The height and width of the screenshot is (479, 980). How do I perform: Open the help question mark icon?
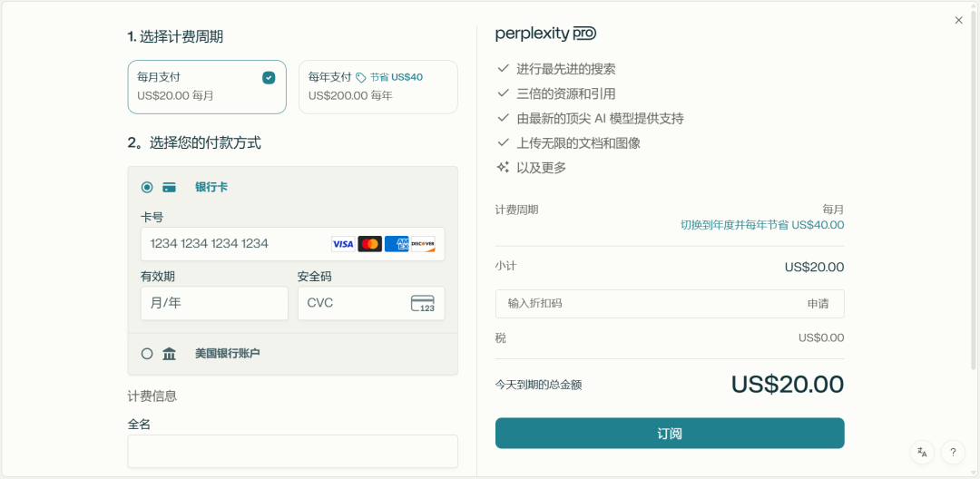953,452
